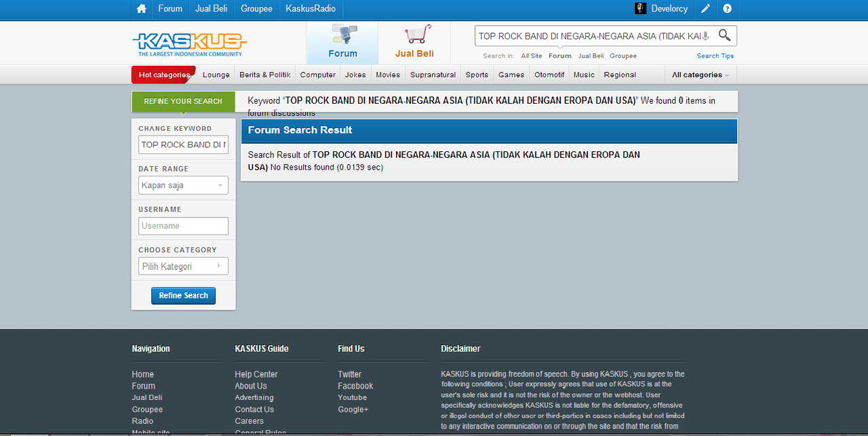Viewport: 868px width, 436px height.
Task: Click the Refine Your Search header
Action: point(183,102)
